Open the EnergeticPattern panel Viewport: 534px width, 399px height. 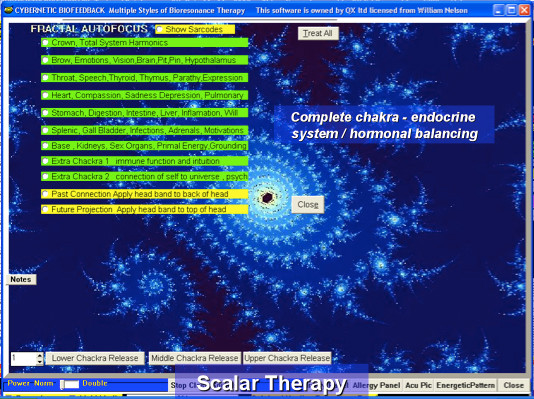click(465, 385)
